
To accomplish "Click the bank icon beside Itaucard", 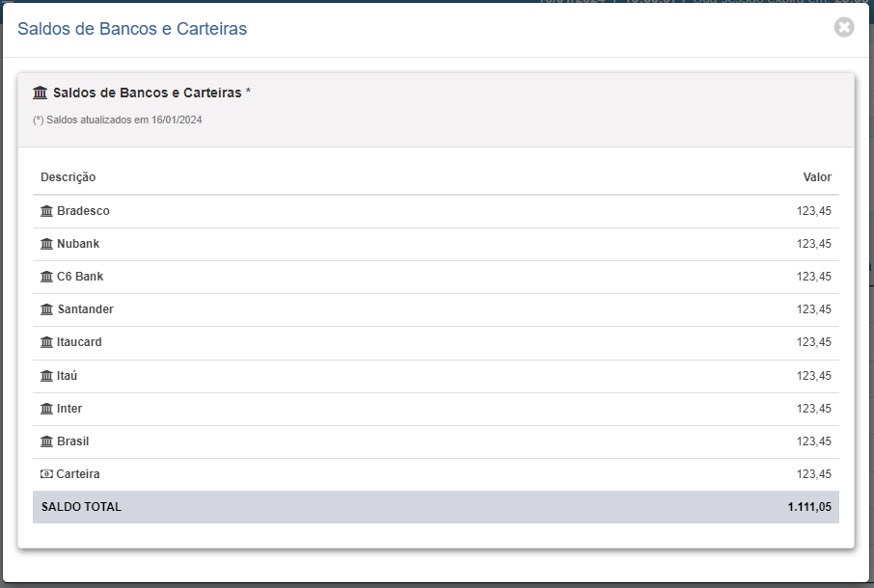I will tap(47, 342).
